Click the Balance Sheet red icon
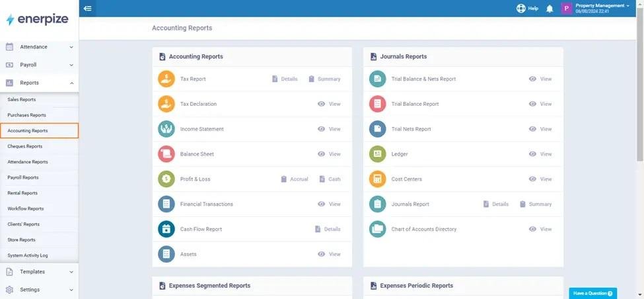Screen dimensions: 644x299 point(166,154)
